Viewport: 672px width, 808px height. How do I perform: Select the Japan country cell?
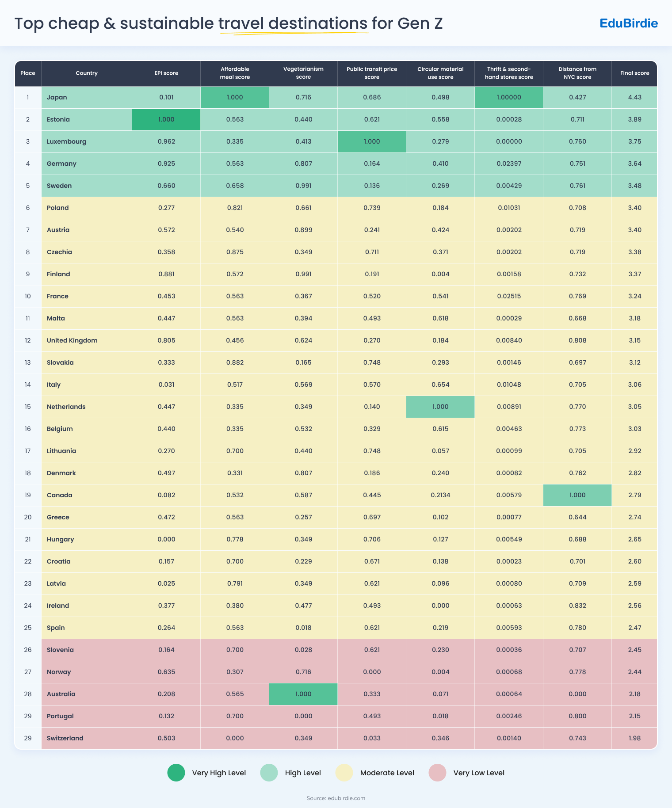coord(87,97)
